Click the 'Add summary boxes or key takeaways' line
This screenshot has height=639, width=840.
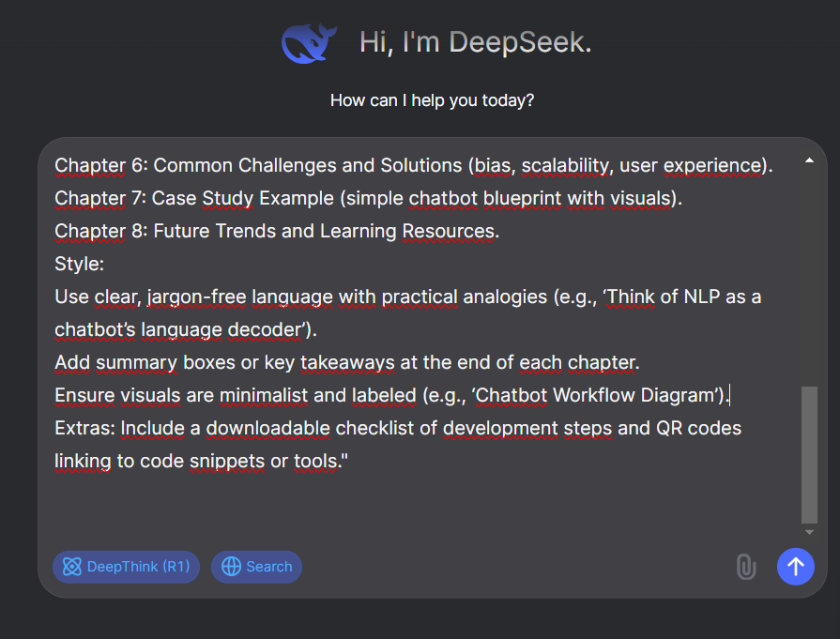click(347, 362)
